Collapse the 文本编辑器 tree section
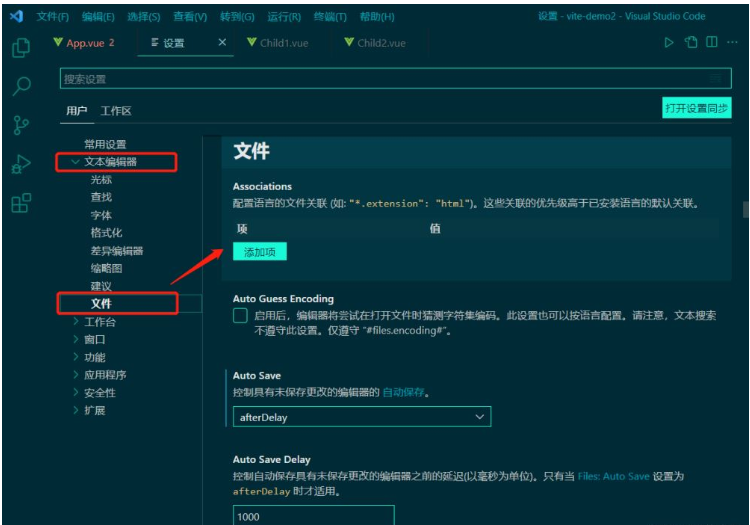This screenshot has height=525, width=750. (x=75, y=162)
